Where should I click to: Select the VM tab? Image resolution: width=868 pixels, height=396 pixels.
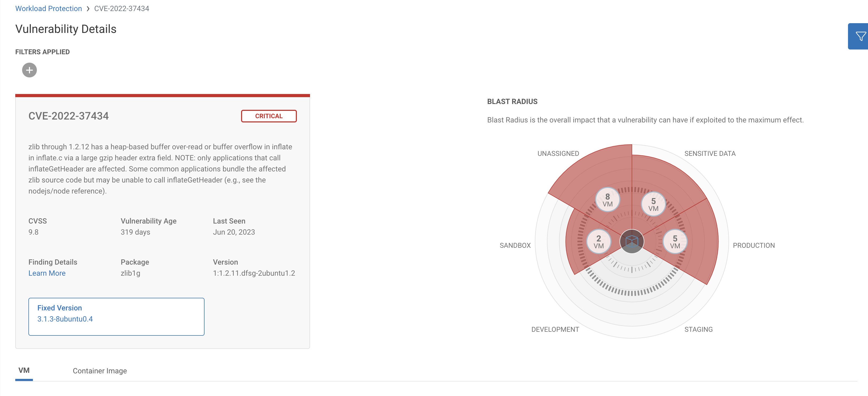point(24,370)
